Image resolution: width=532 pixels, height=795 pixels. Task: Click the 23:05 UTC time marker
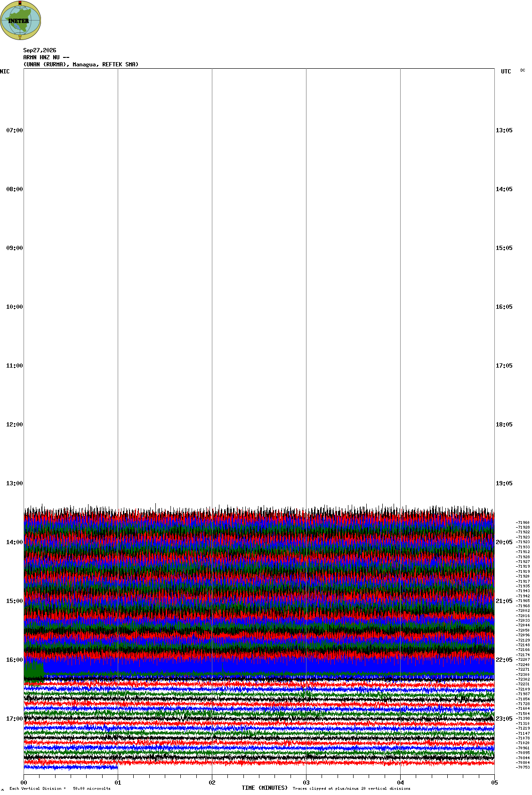(504, 719)
